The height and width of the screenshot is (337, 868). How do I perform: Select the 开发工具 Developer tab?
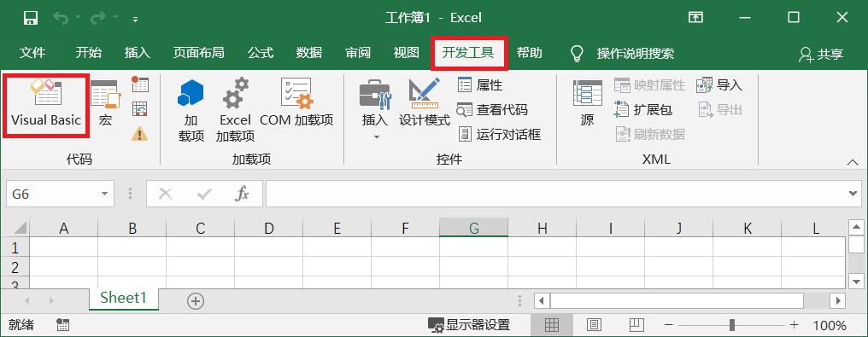468,53
